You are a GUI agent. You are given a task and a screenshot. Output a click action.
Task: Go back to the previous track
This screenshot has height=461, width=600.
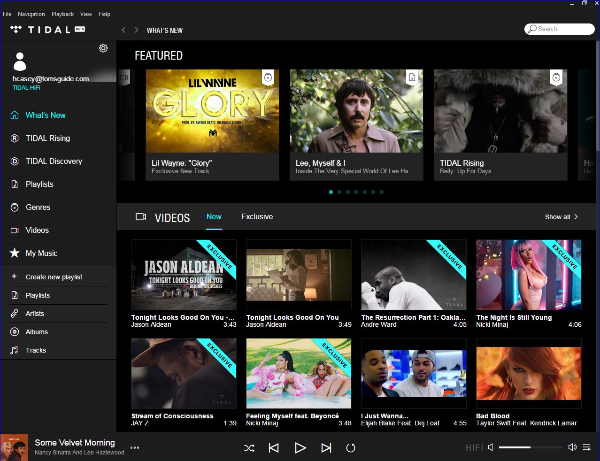[274, 448]
